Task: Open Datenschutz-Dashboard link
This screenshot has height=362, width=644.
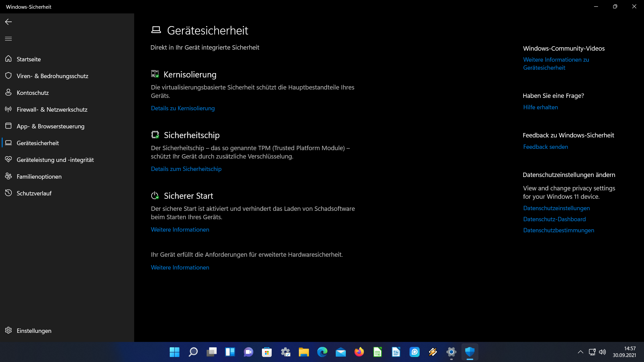Action: tap(554, 219)
